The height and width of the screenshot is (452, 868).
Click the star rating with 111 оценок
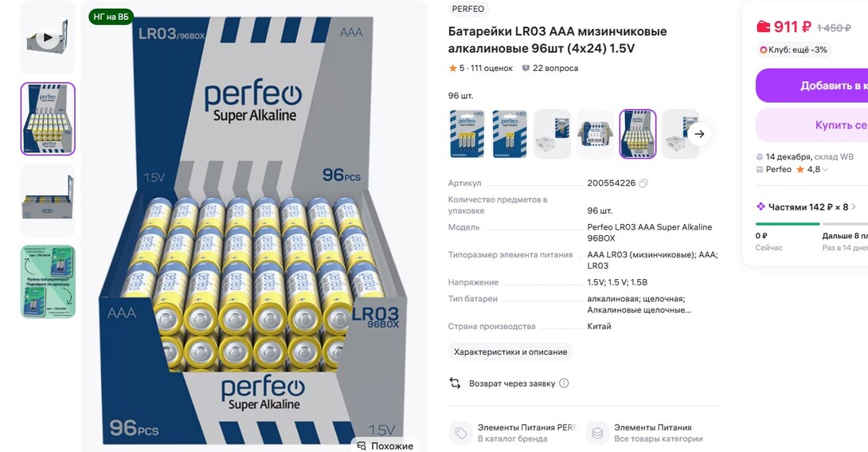[x=480, y=68]
